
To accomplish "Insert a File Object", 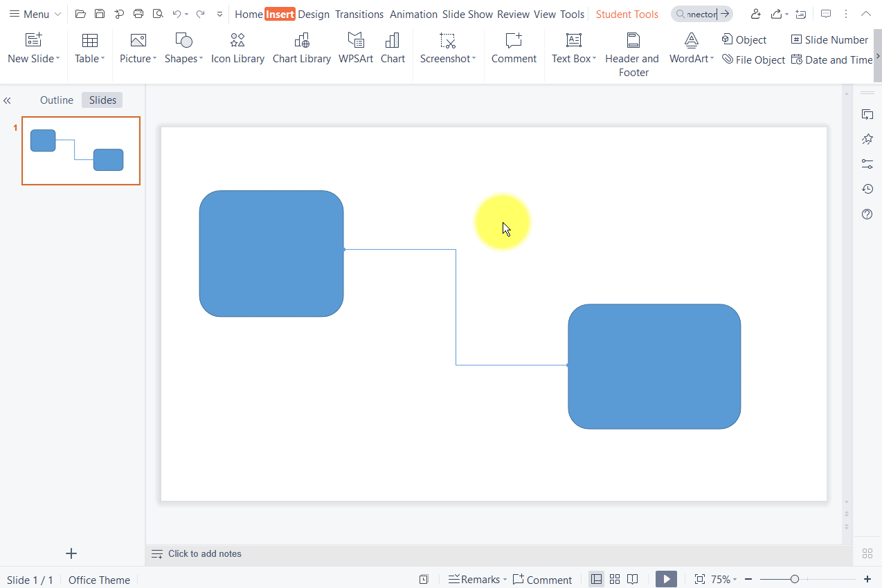I will (x=753, y=59).
